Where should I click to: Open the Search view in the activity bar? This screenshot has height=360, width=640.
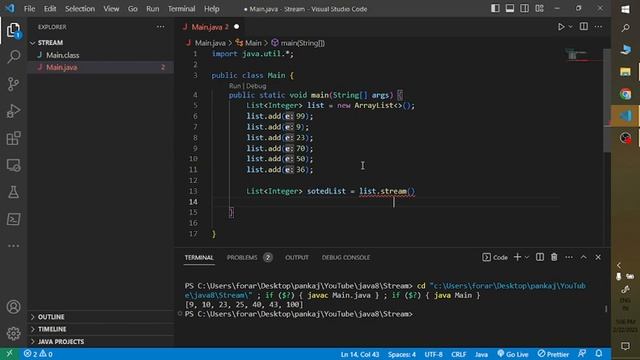point(13,56)
